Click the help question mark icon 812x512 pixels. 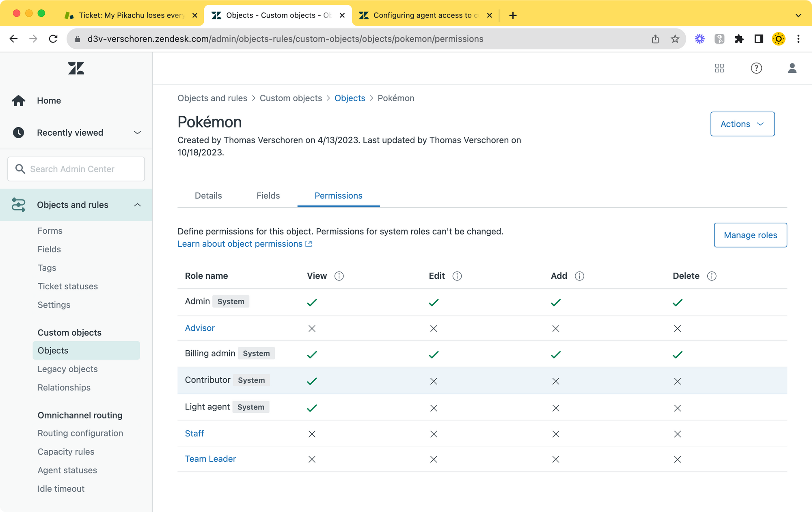coord(756,68)
